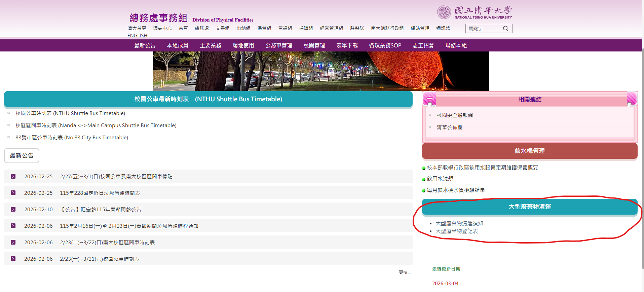The height and width of the screenshot is (292, 644).
Task: Click the search magnifier icon
Action: pyautogui.click(x=505, y=29)
